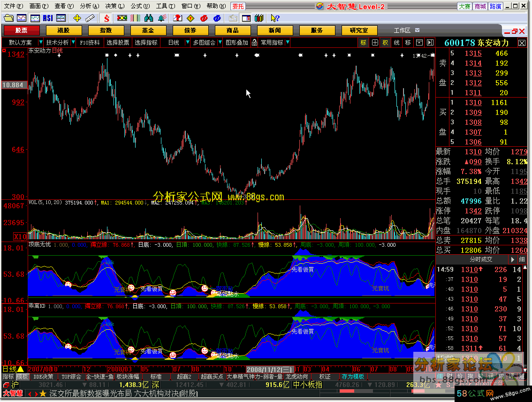Click the candlestick chart toolbar icon
Viewport: 532px width, 402px height.
click(x=35, y=18)
